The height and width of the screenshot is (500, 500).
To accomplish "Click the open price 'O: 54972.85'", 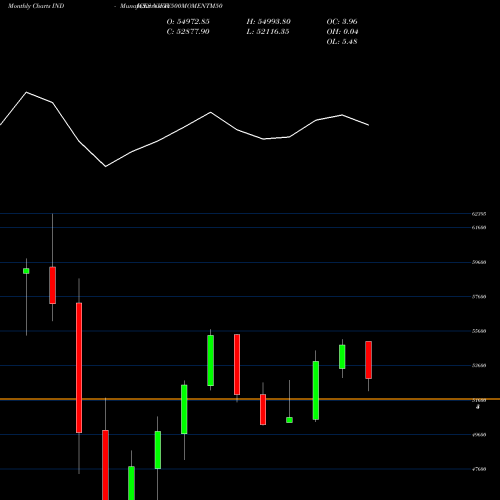I will (188, 21).
